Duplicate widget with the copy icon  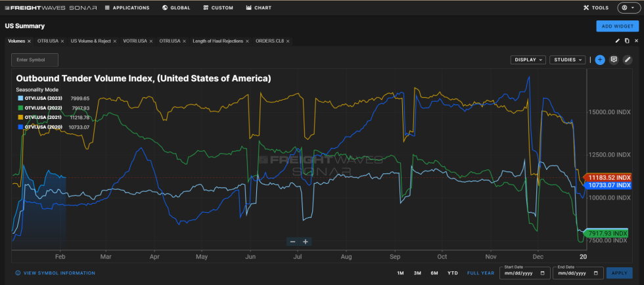pos(627,41)
